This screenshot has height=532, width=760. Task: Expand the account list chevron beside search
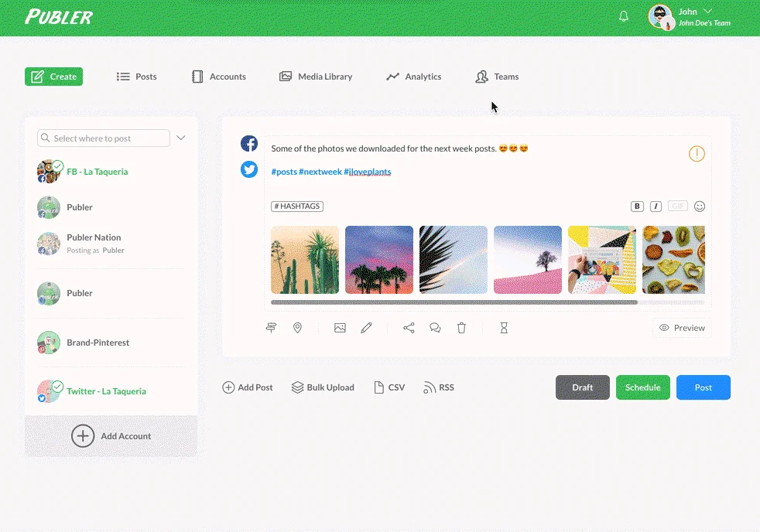tap(181, 138)
